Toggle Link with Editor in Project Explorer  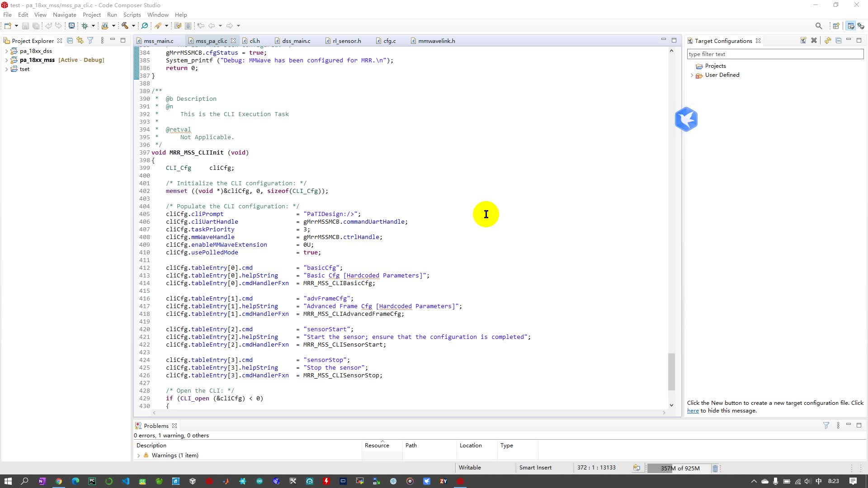[x=80, y=41]
